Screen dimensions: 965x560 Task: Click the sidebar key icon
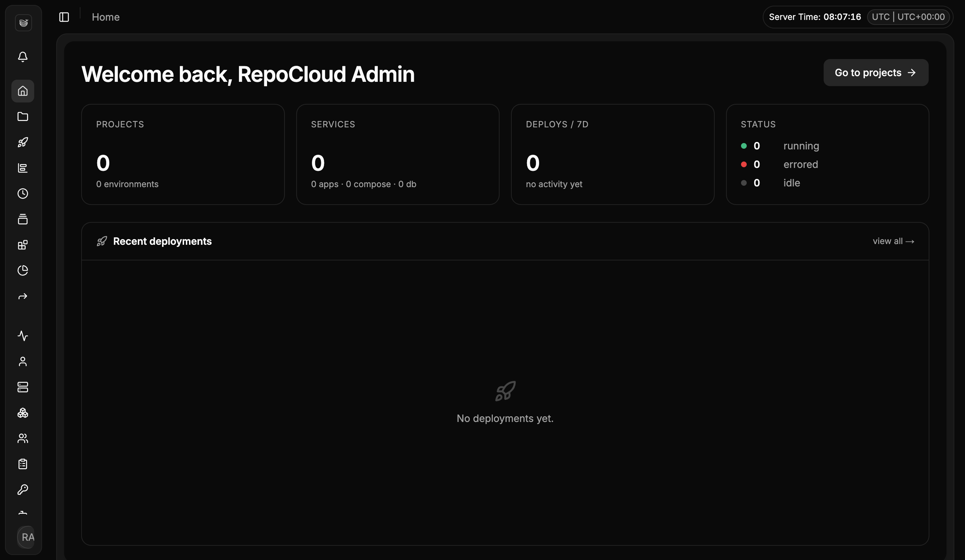(22, 490)
